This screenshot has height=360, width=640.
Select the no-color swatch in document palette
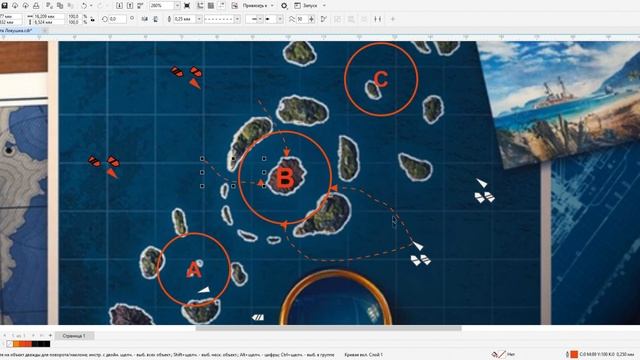pyautogui.click(x=9, y=344)
